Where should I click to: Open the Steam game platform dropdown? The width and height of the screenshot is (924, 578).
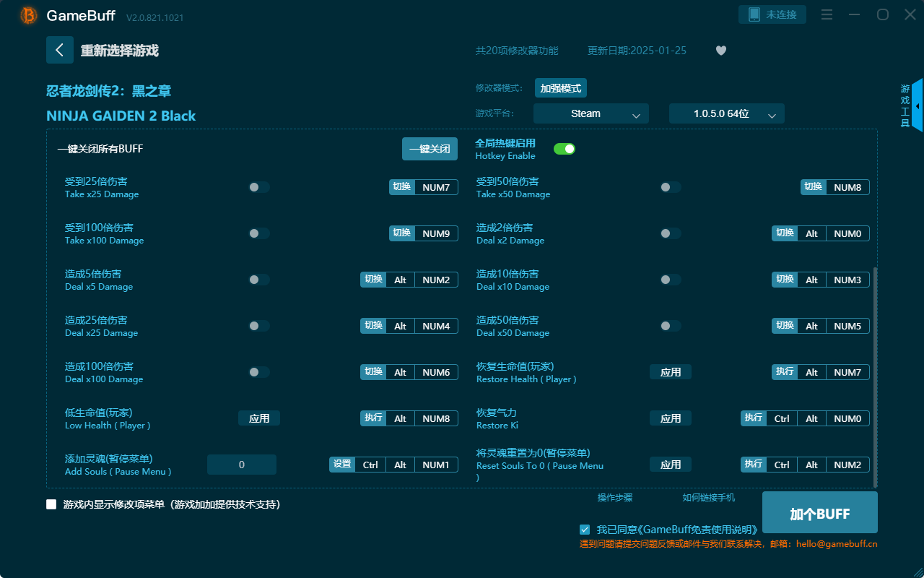pos(590,113)
